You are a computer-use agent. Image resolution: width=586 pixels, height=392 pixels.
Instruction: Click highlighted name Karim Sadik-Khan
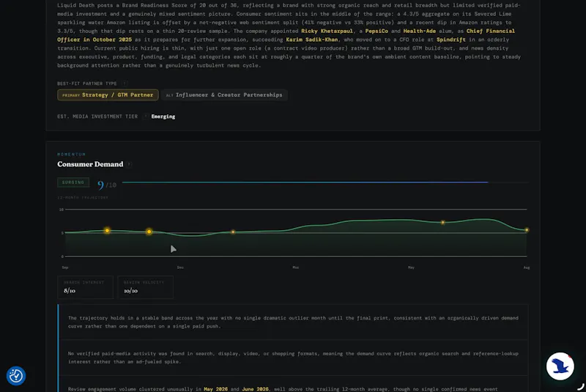click(312, 40)
